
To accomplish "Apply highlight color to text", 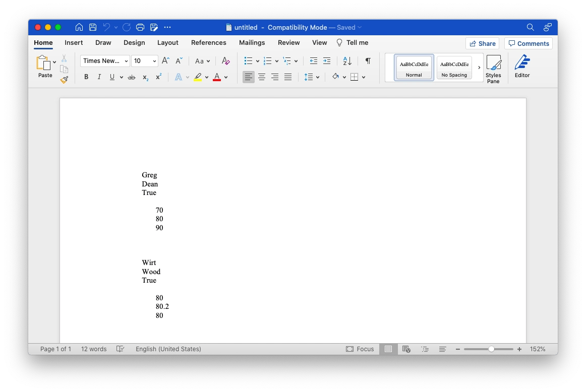I will 198,77.
